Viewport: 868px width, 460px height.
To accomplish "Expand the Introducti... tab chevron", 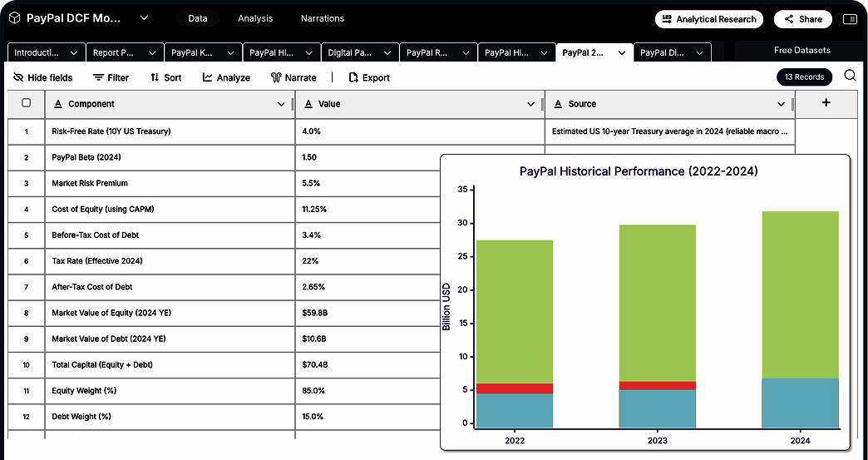I will click(74, 52).
